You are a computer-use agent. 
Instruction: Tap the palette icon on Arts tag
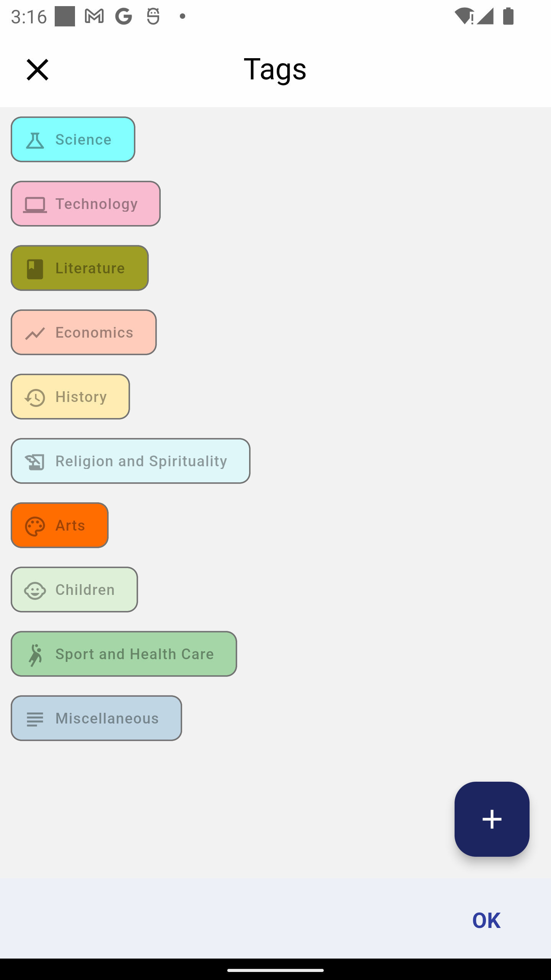coord(35,526)
